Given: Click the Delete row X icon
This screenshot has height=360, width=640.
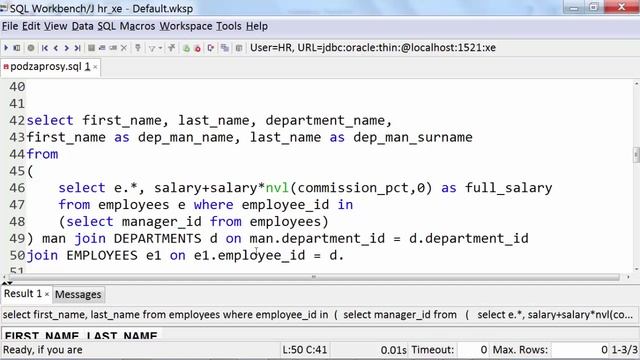Looking at the screenshot, I should click(x=124, y=48).
